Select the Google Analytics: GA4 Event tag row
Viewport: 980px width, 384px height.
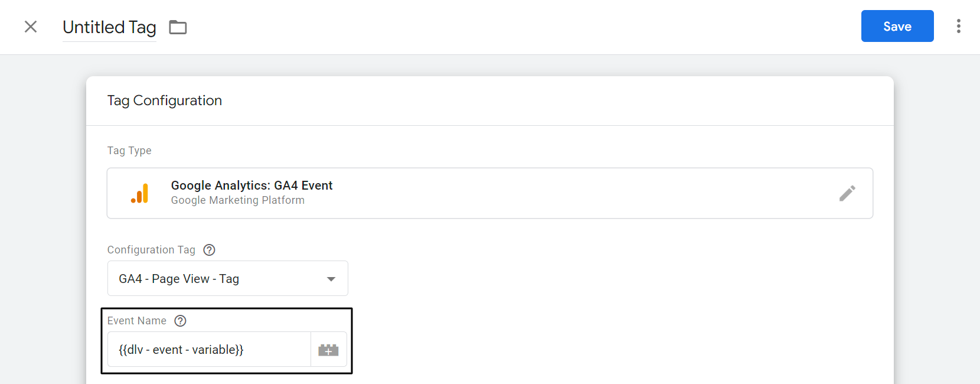click(413, 193)
